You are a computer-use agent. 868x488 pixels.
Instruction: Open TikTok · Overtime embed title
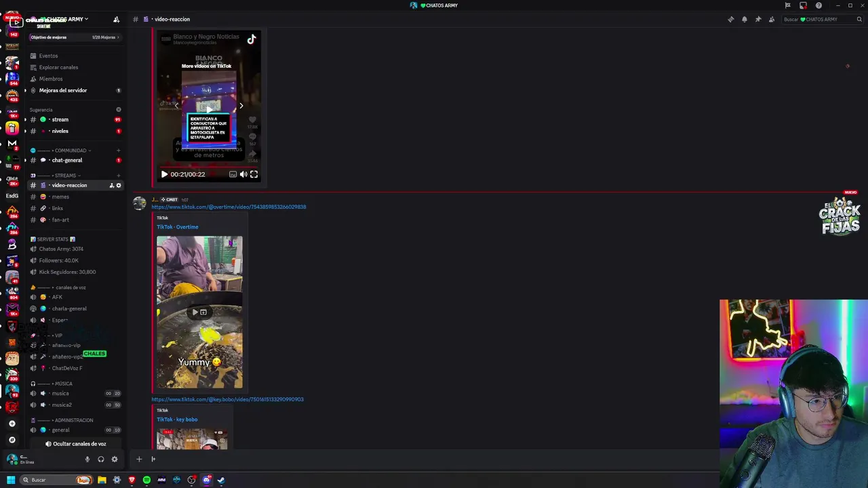tap(178, 227)
